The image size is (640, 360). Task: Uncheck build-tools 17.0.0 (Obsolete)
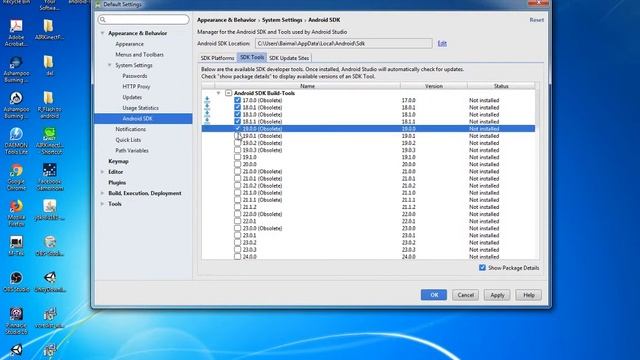click(x=238, y=100)
